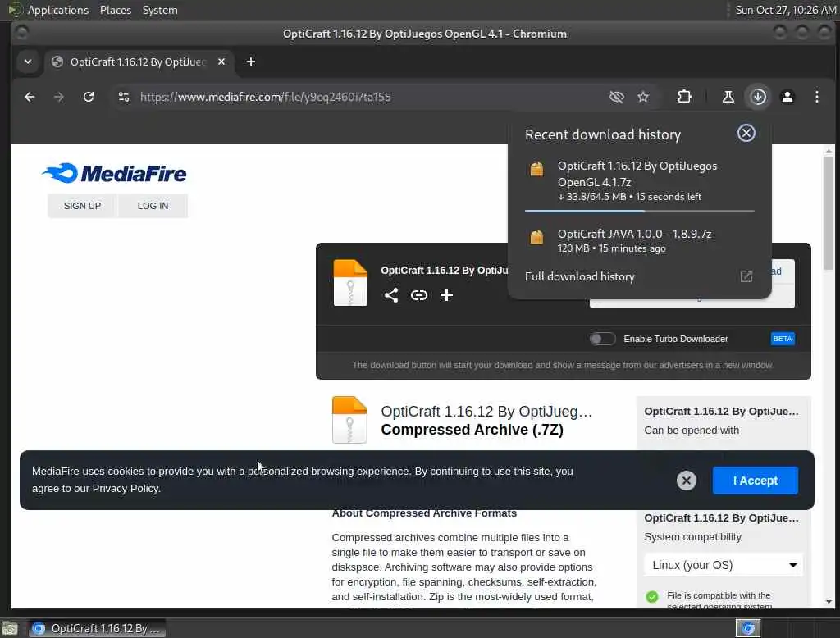Open the profile avatar menu
Viewport: 840px width, 638px height.
tap(787, 97)
